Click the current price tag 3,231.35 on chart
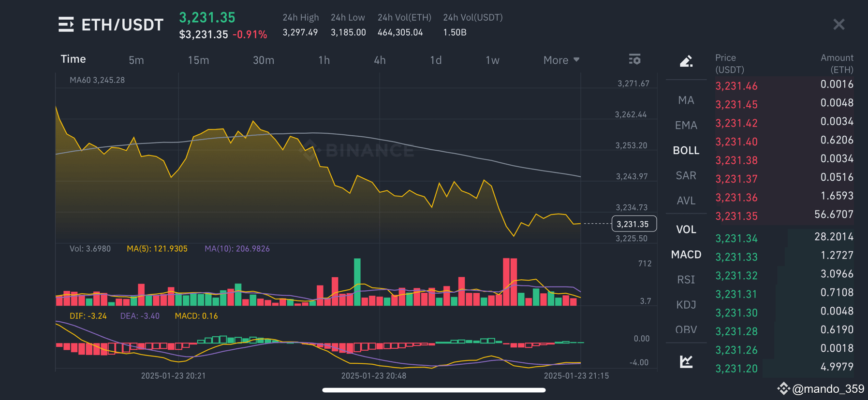Screen dimensions: 868x400 pyautogui.click(x=634, y=224)
